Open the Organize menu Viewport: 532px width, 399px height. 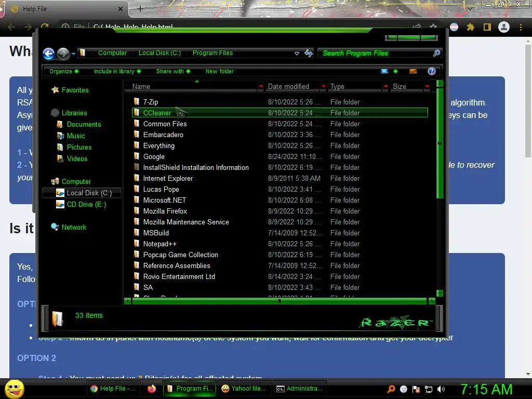(x=64, y=71)
